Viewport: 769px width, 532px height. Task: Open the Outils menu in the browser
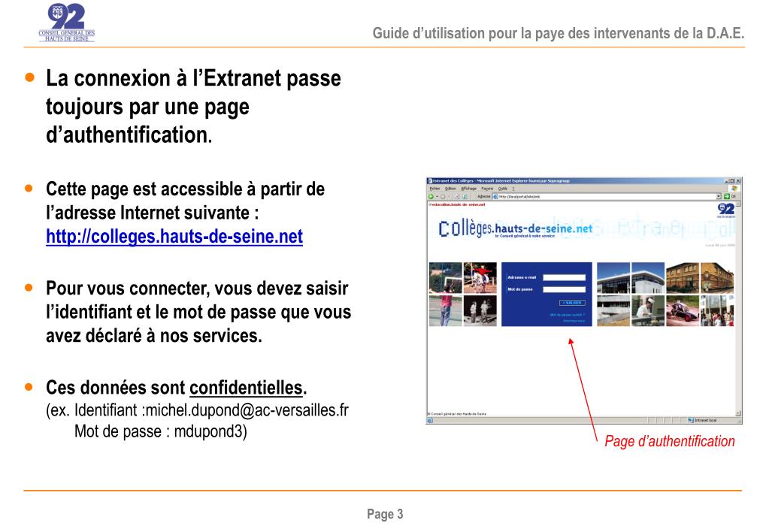[503, 189]
